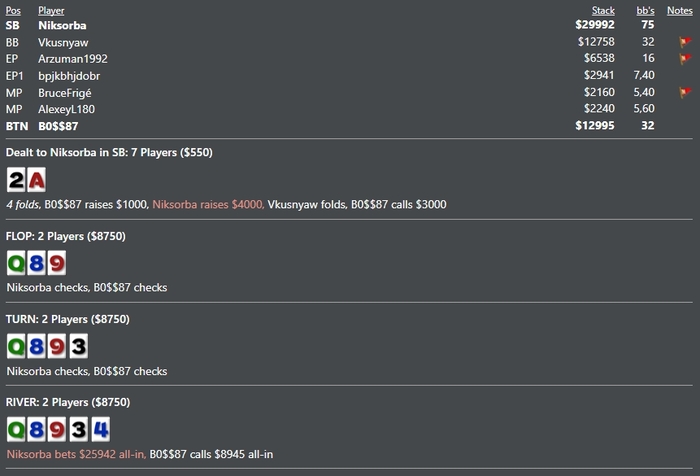This screenshot has height=476, width=700.
Task: Click the "Niksorba bets $25942 all-in" action text
Action: [75, 454]
